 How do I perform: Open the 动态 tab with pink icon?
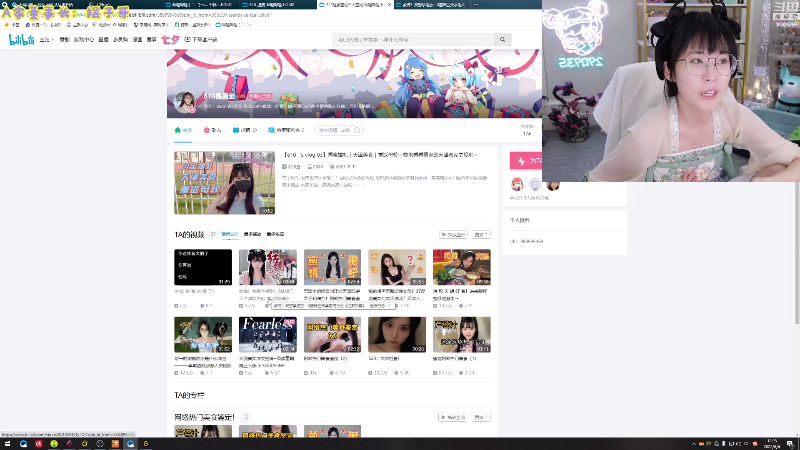coord(212,130)
